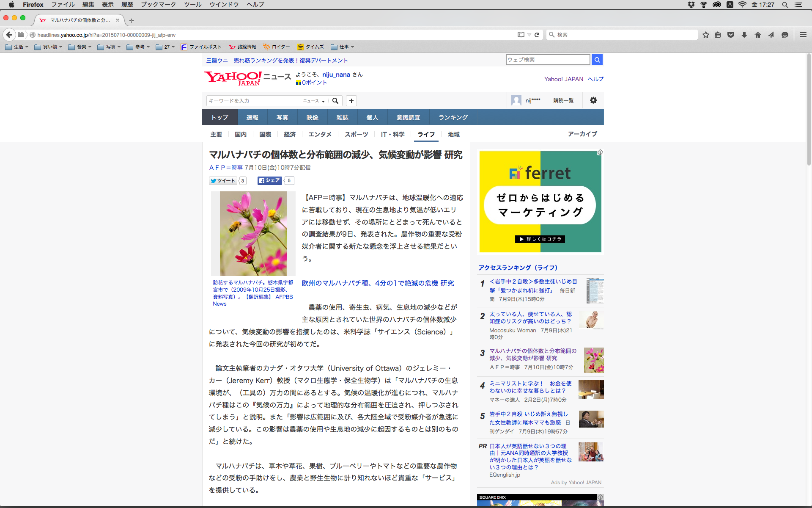Open the Firefox hamburger menu

coord(803,35)
